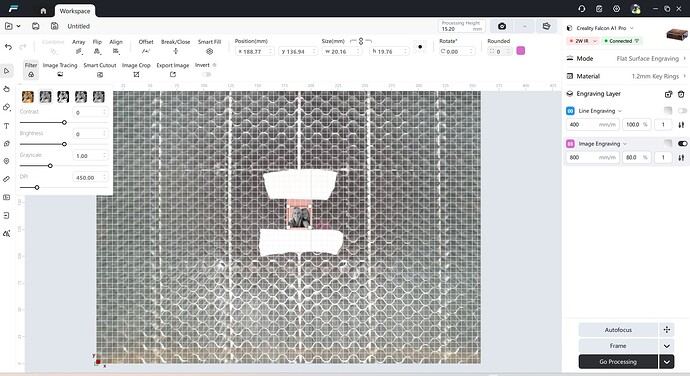Open Image Tracing

tap(60, 70)
